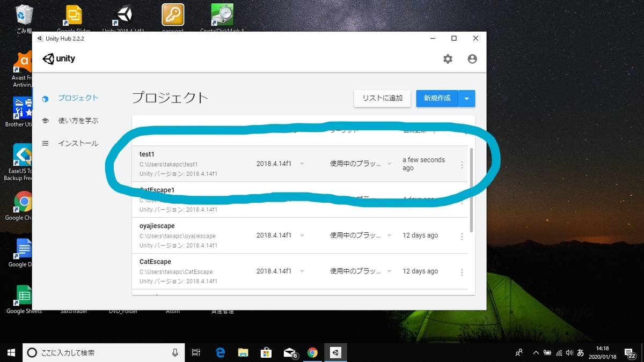Open the CrystalDiskMark desktop shortcut

tap(222, 19)
